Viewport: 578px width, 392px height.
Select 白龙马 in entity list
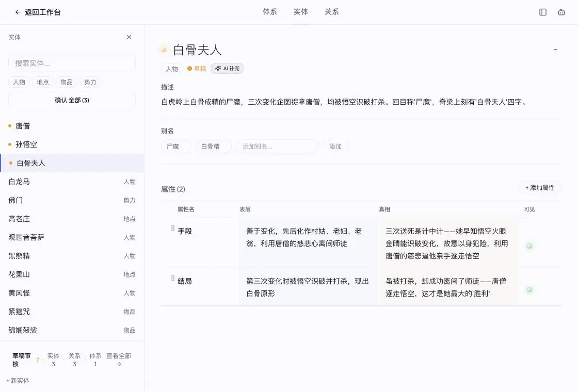[72, 182]
